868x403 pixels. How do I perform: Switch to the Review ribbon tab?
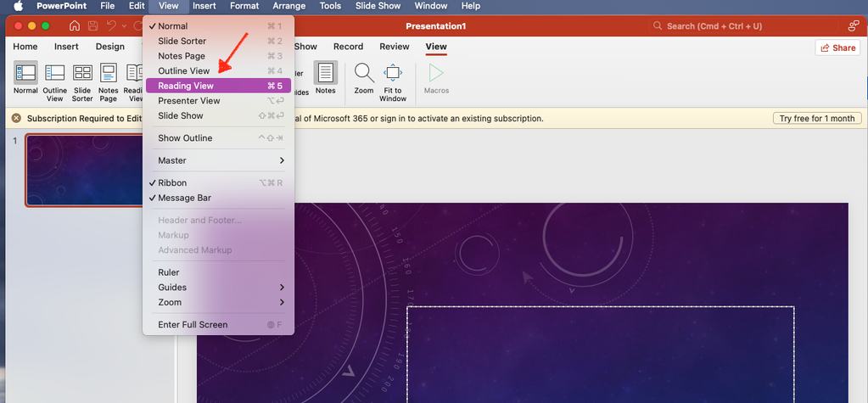pos(394,47)
